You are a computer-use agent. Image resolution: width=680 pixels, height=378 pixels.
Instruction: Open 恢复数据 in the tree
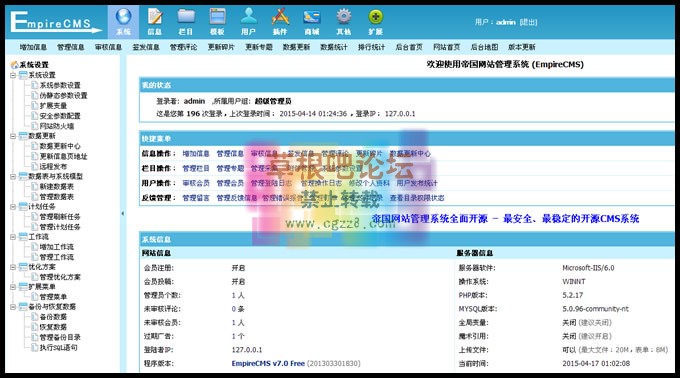tap(53, 327)
